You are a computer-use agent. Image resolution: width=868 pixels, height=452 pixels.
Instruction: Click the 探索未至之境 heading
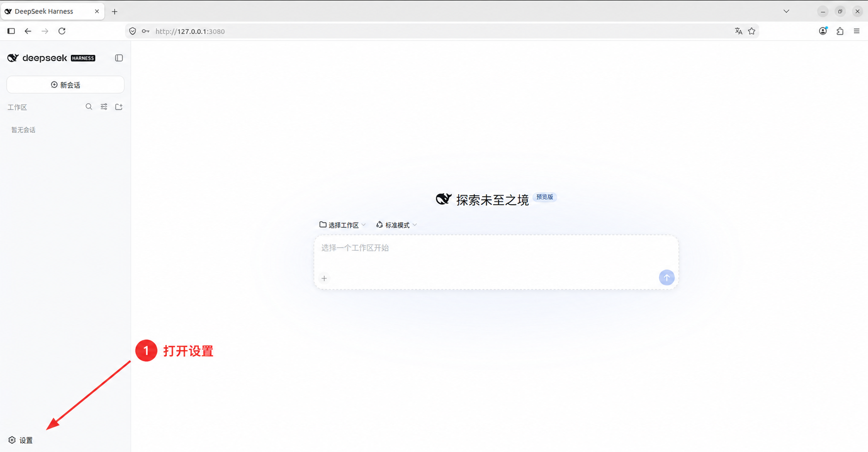pos(492,200)
